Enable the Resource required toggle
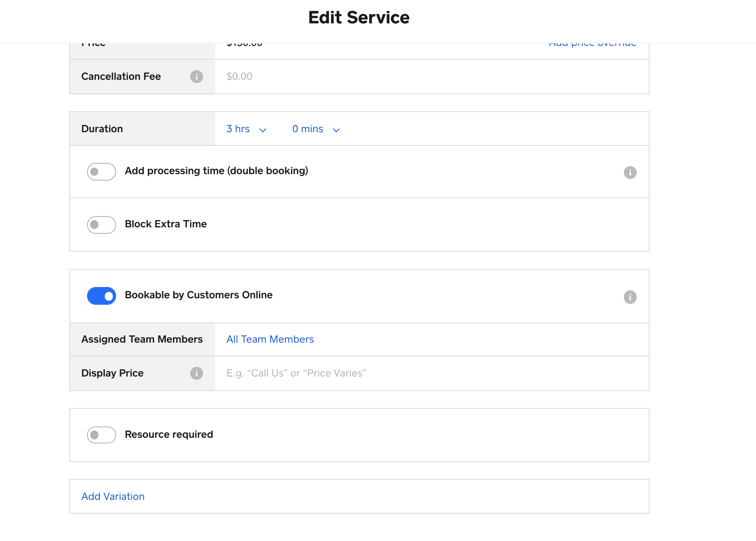756x541 pixels. [x=102, y=435]
